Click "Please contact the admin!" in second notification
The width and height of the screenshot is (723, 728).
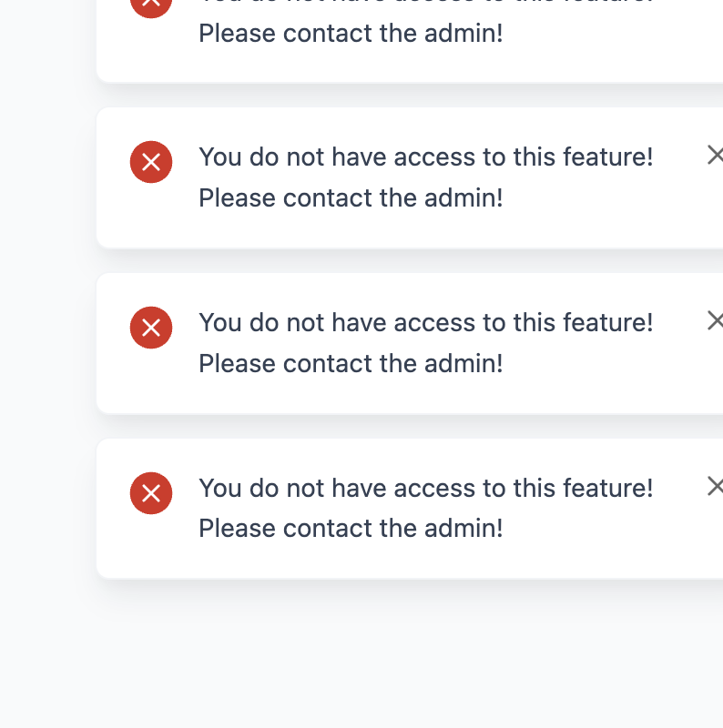tap(351, 198)
